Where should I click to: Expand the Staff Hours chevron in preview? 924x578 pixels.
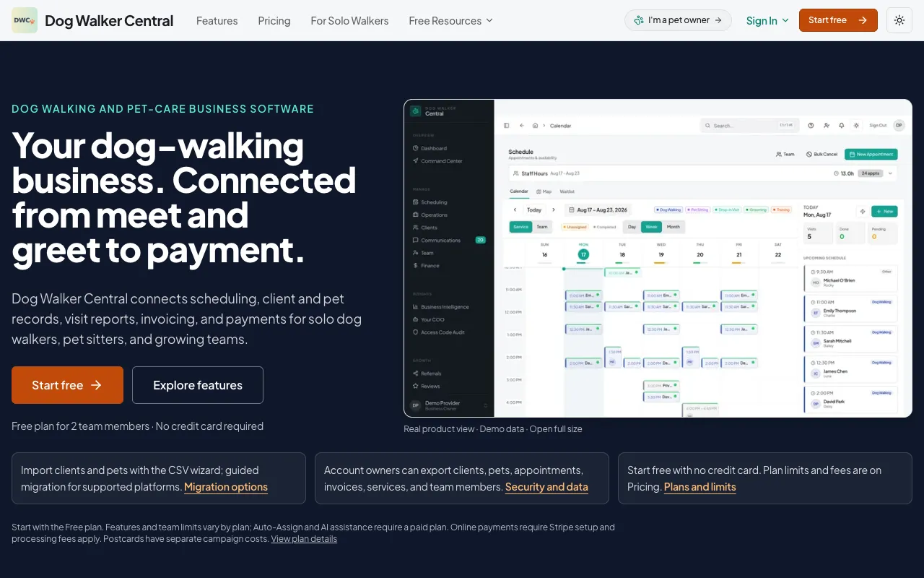click(890, 173)
